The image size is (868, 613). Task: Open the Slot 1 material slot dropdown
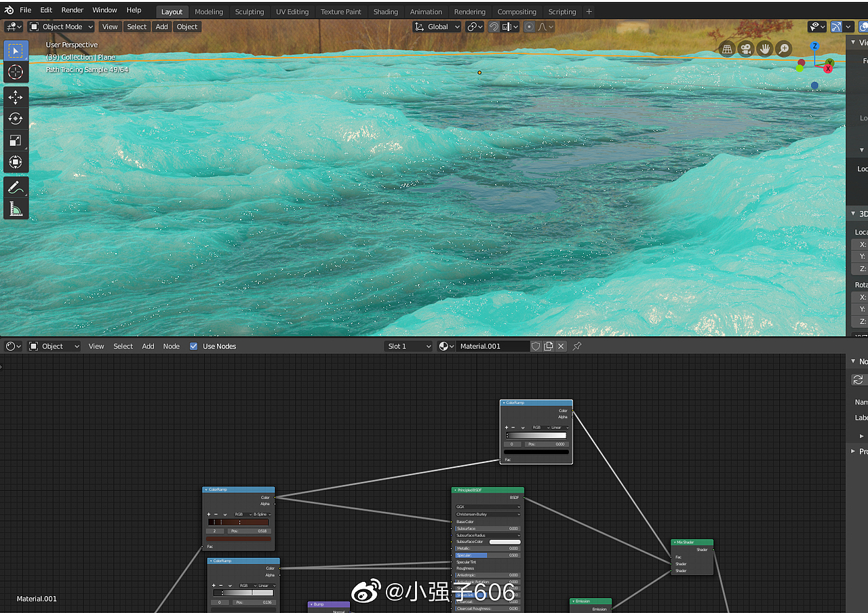pos(408,346)
